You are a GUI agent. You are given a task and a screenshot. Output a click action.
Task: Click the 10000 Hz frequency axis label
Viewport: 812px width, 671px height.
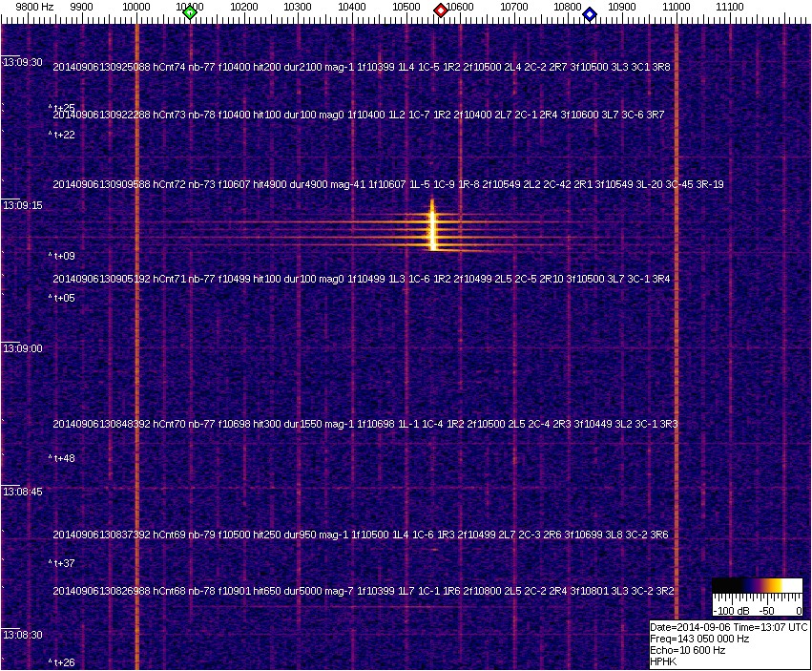[x=137, y=7]
